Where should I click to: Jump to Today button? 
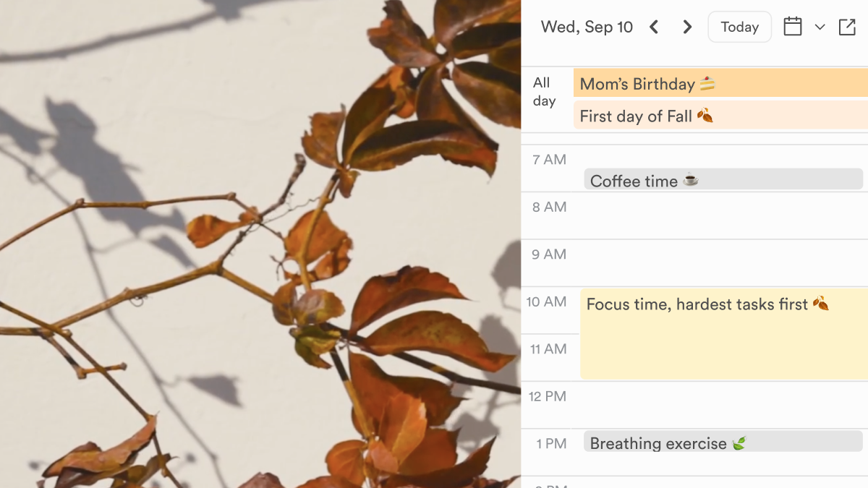pos(739,27)
